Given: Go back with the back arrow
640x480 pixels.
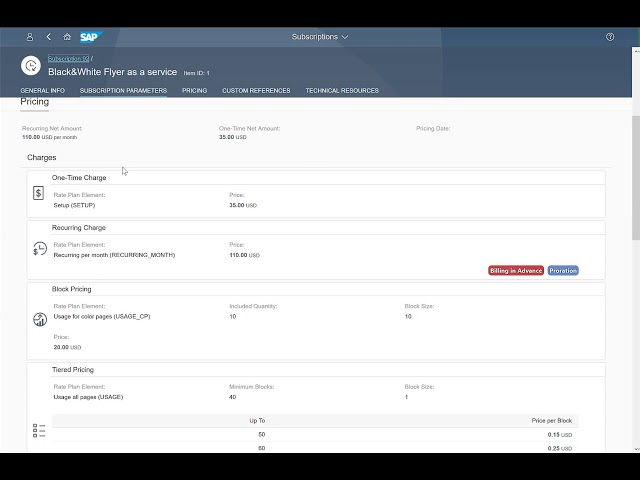Looking at the screenshot, I should point(49,37).
